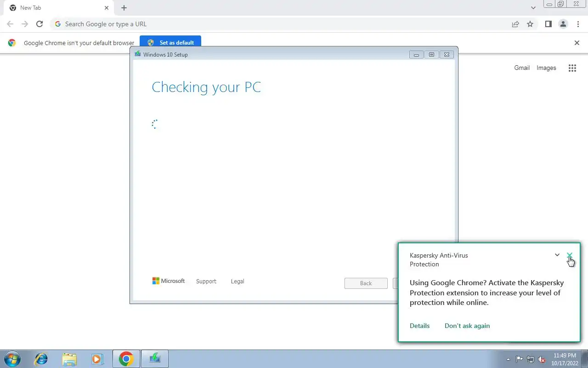The image size is (588, 368).
Task: Reload the page with the refresh icon
Action: pyautogui.click(x=40, y=24)
